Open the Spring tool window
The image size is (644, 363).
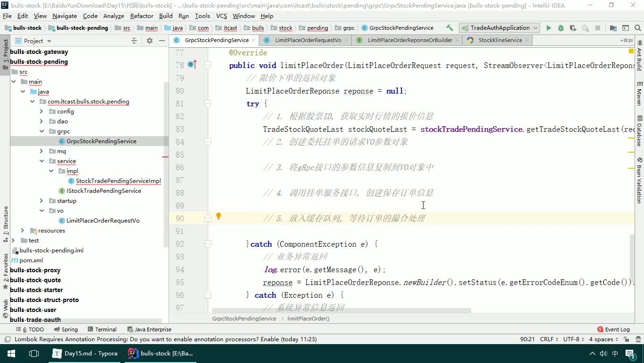click(x=66, y=329)
